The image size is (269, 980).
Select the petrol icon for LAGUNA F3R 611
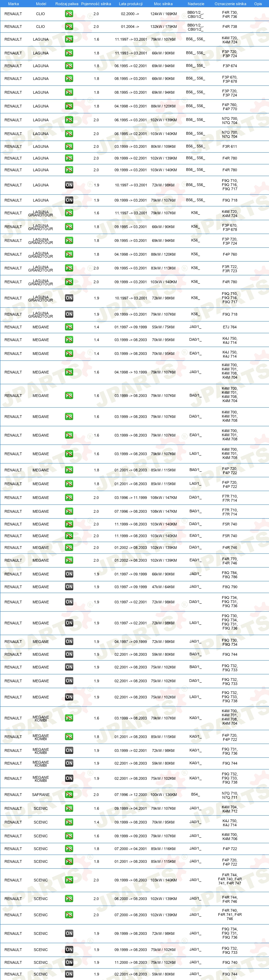[69, 146]
